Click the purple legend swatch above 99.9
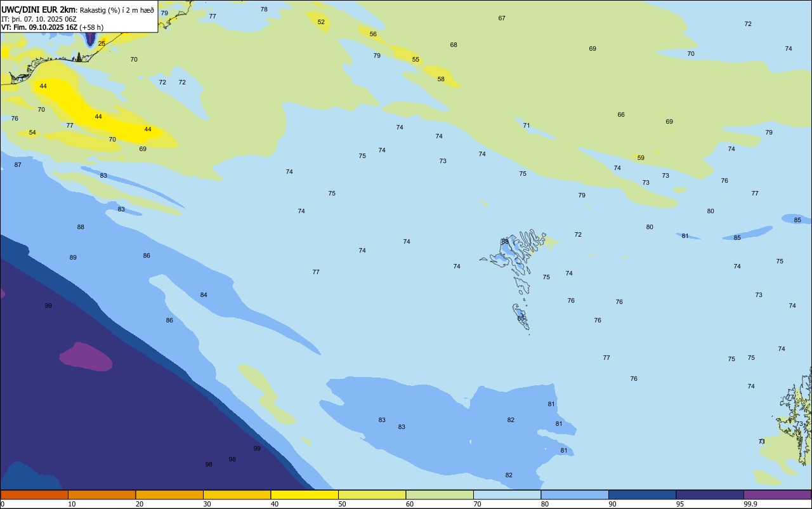This screenshot has height=509, width=812. (777, 494)
